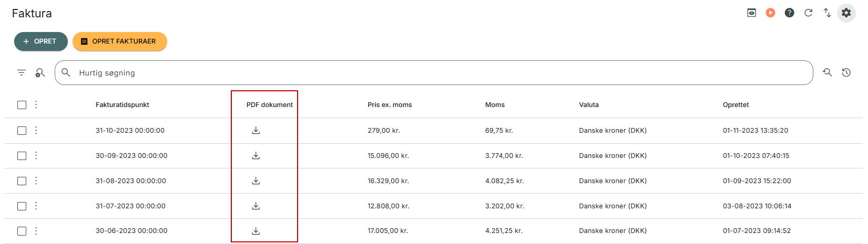Clear the search using the magnifier-with-x icon

coord(40,72)
